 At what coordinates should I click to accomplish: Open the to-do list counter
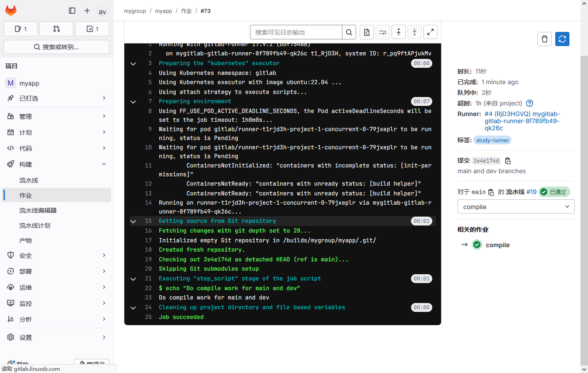(92, 29)
